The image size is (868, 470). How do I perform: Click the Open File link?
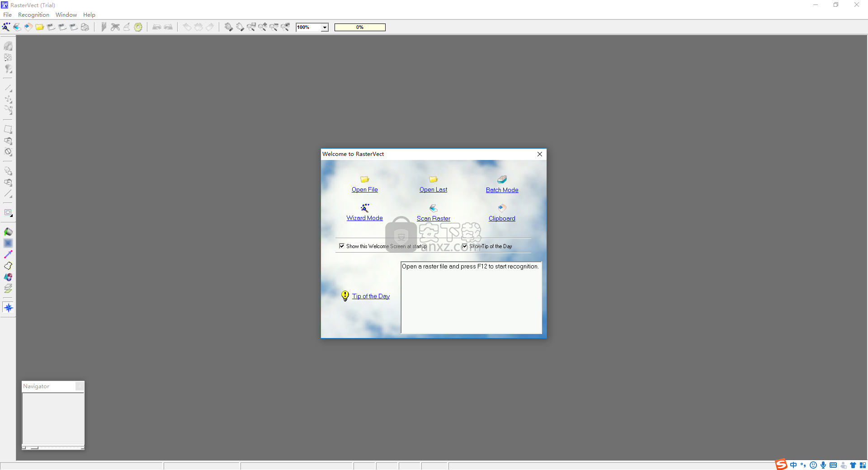[365, 190]
